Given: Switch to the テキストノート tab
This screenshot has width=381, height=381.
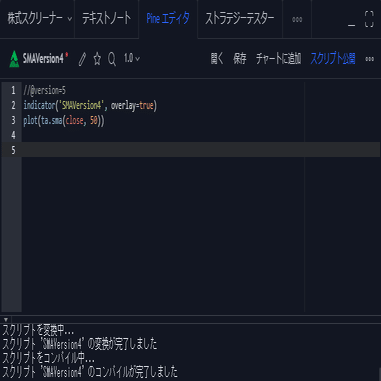Looking at the screenshot, I should (107, 19).
